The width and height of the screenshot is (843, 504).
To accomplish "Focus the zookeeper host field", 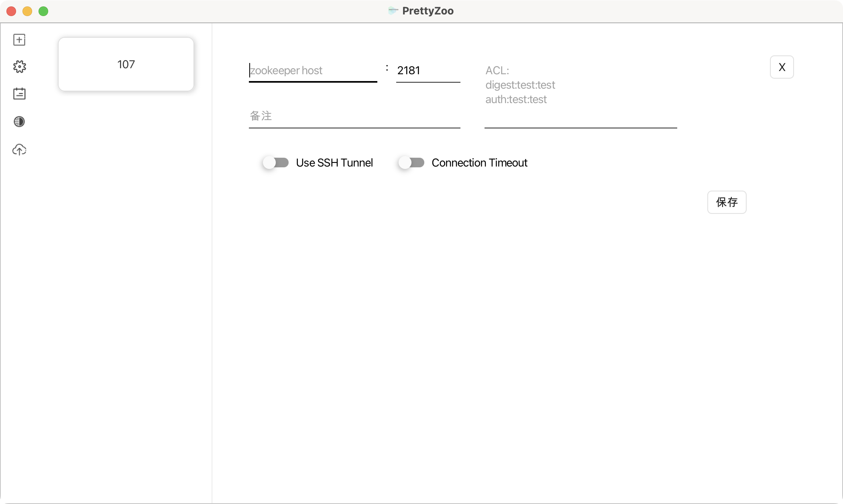I will click(313, 71).
